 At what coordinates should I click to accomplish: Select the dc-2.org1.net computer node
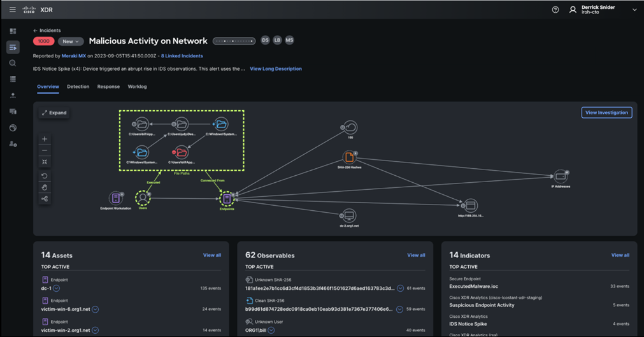point(349,215)
